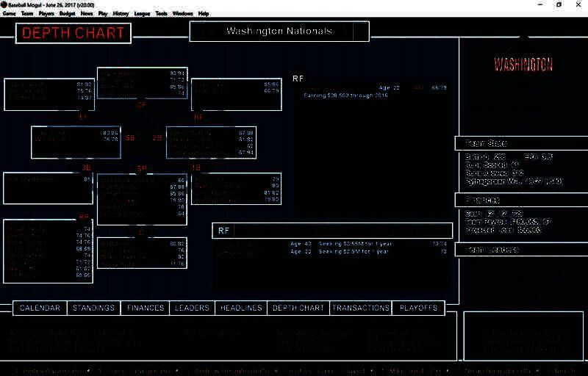Expand the Team Stats panel header
Viewport: 588px width, 376px height.
[x=521, y=143]
